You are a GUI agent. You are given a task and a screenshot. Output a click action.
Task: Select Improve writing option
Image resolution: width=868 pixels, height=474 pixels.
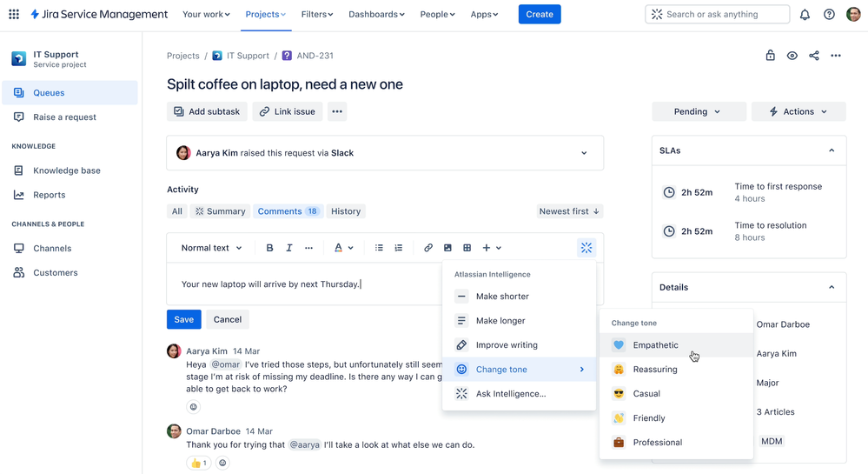coord(519,344)
